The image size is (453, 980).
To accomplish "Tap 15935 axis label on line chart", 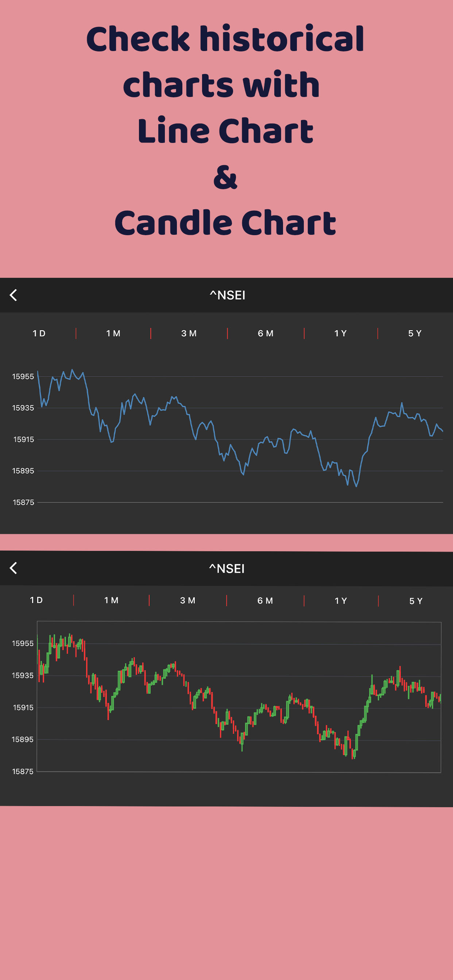I will coord(23,408).
